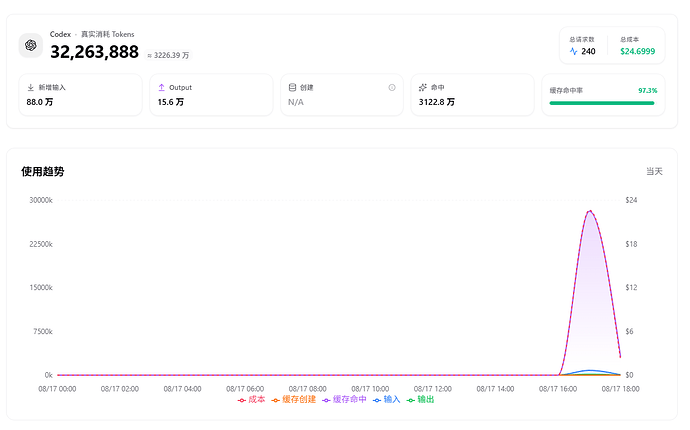Click the 15000k y-axis label

click(41, 287)
